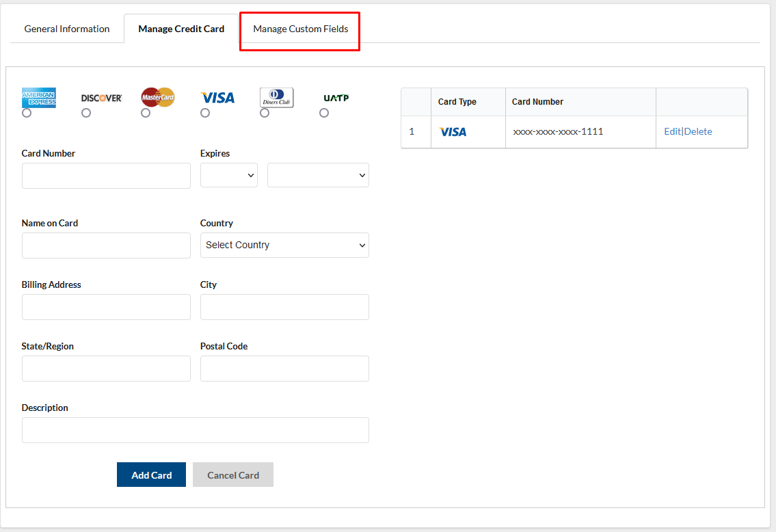This screenshot has width=776, height=532.
Task: Click the VISA logo in table row 1
Action: [x=453, y=132]
